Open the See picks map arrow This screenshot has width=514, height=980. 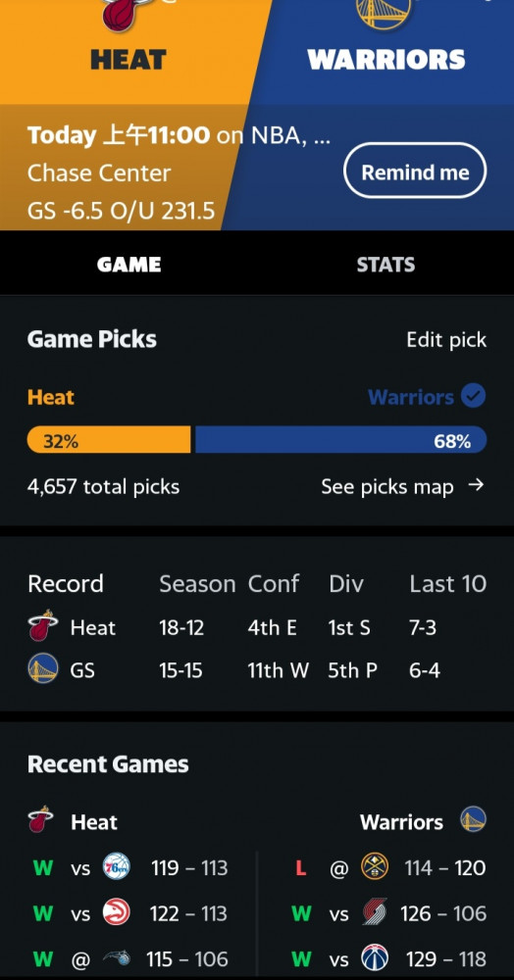click(476, 485)
